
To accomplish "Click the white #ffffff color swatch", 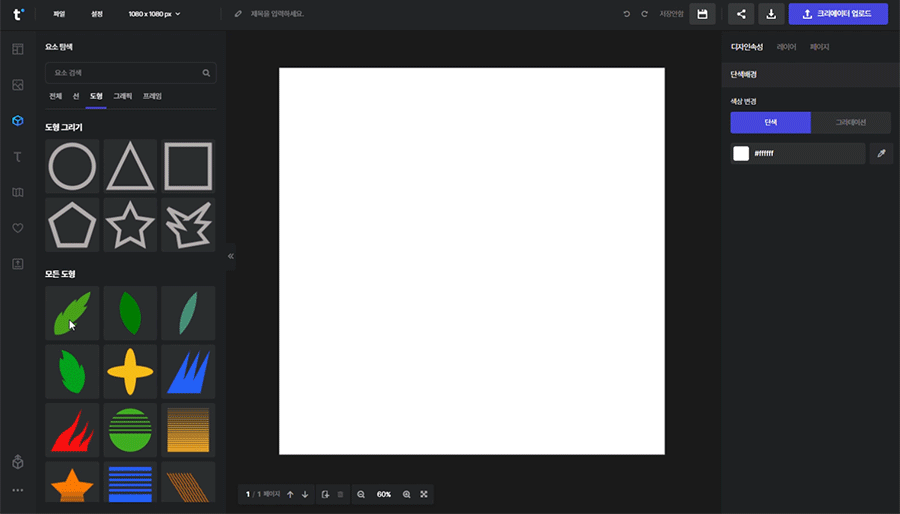I will [741, 153].
